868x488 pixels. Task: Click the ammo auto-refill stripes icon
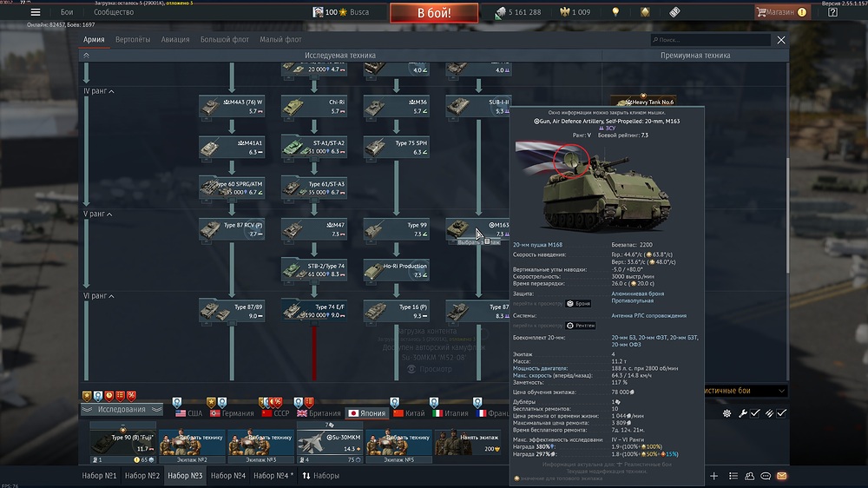click(x=769, y=413)
